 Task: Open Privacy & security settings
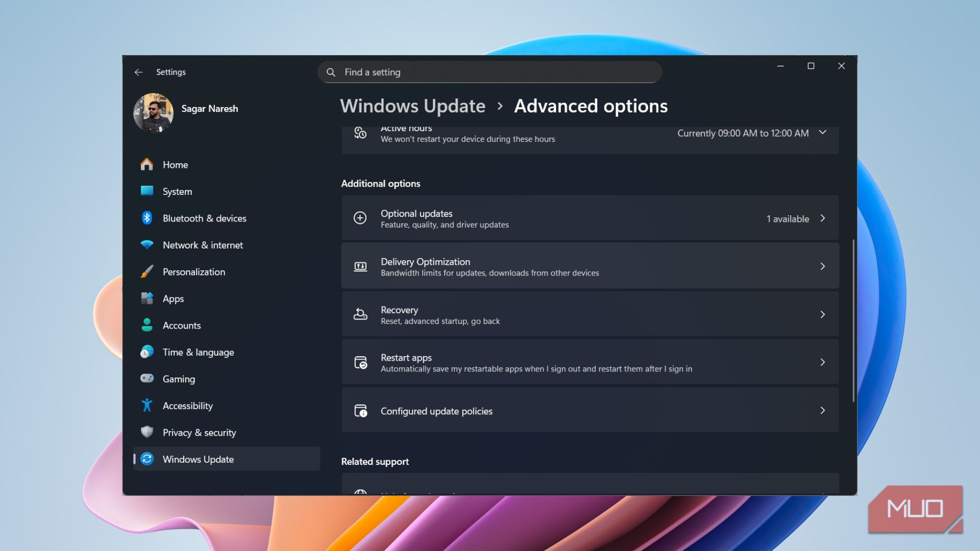pos(227,433)
